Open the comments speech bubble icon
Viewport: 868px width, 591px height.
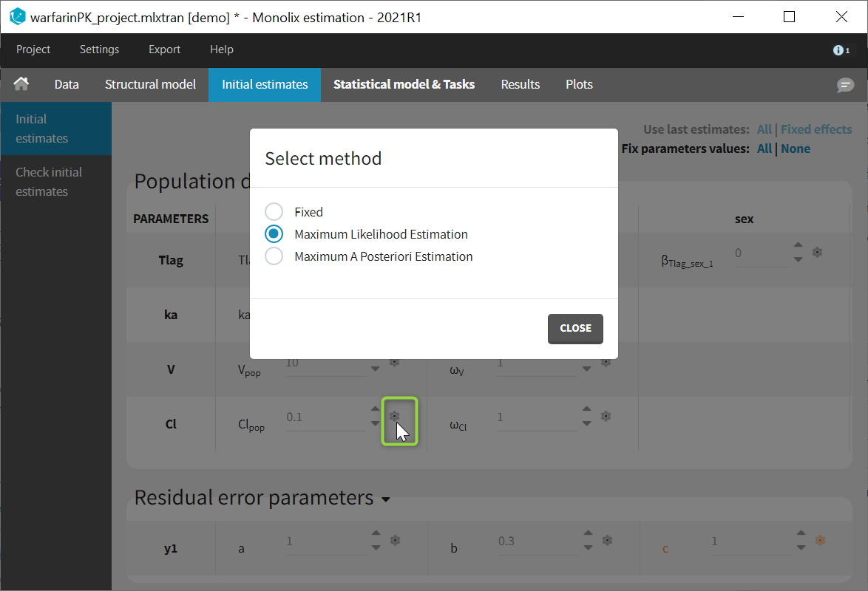(x=845, y=85)
